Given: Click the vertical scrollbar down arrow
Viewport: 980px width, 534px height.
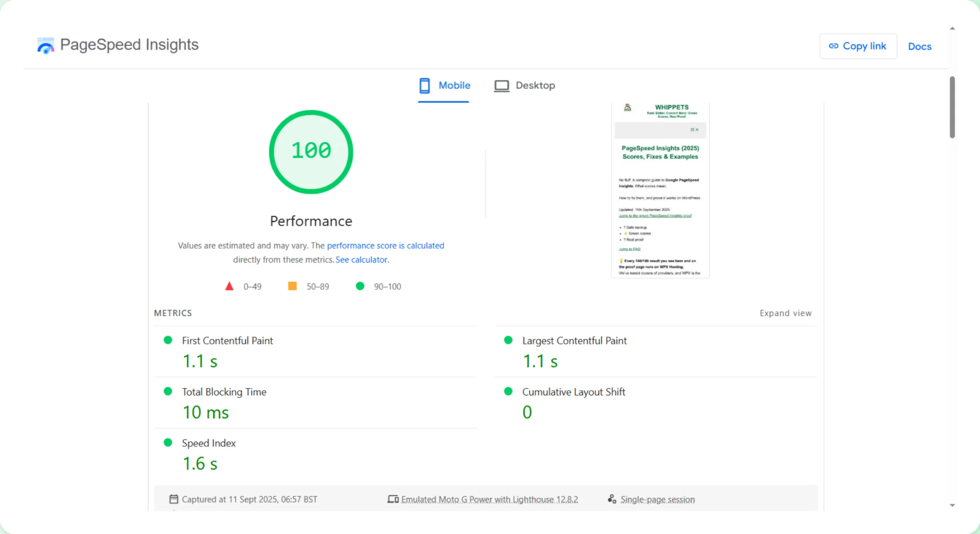Looking at the screenshot, I should pyautogui.click(x=952, y=505).
